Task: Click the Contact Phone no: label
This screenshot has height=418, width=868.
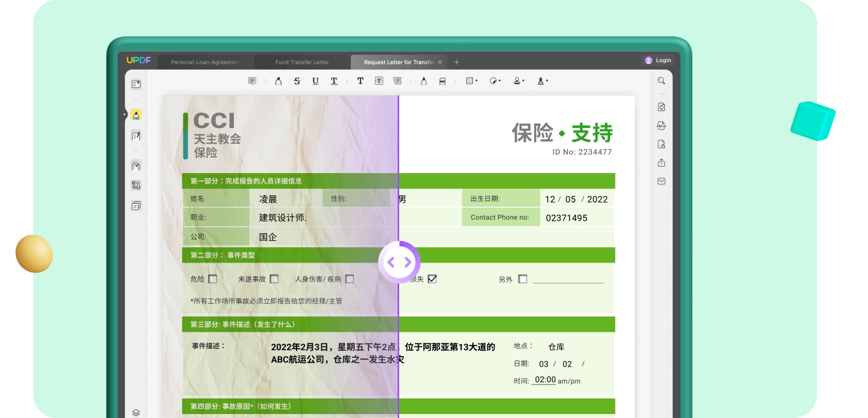Action: (500, 217)
